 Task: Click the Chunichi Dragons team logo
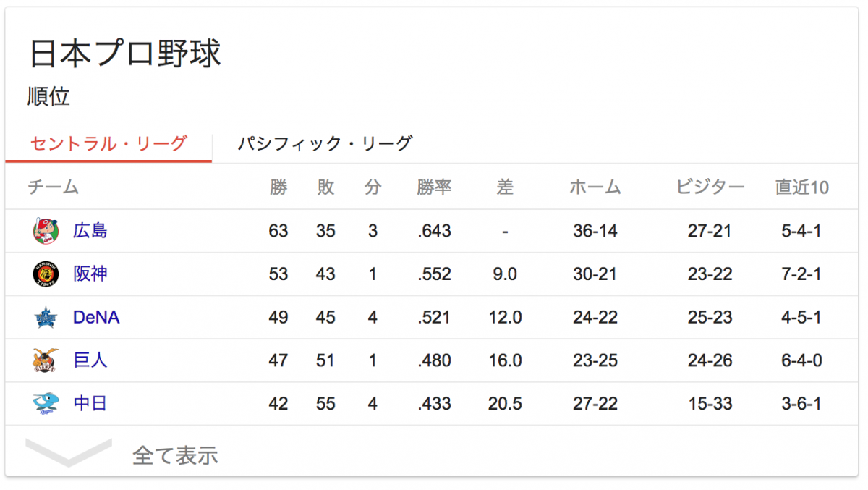(x=43, y=403)
